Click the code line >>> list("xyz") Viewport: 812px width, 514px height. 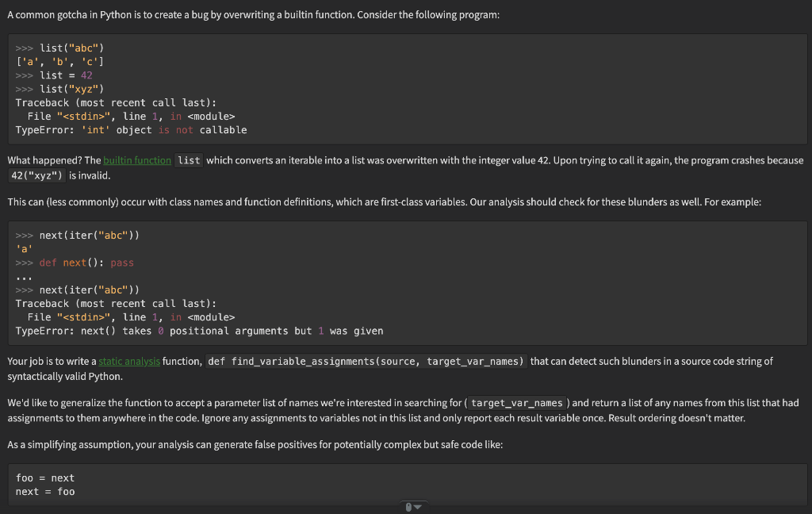(59, 89)
